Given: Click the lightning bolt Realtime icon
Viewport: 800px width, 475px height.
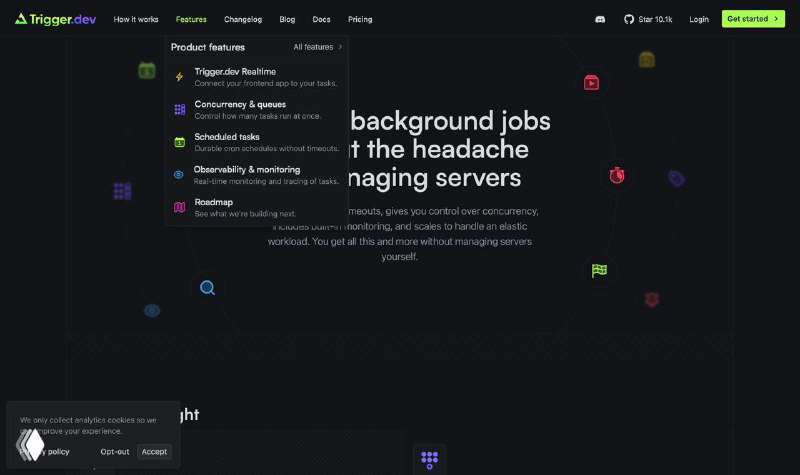Looking at the screenshot, I should point(179,77).
